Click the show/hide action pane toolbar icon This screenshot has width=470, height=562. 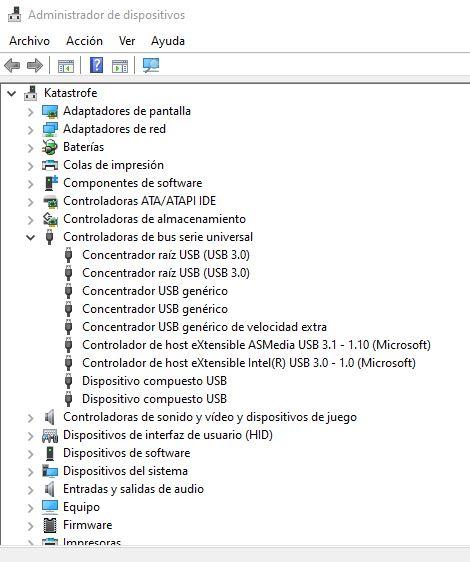(x=120, y=66)
